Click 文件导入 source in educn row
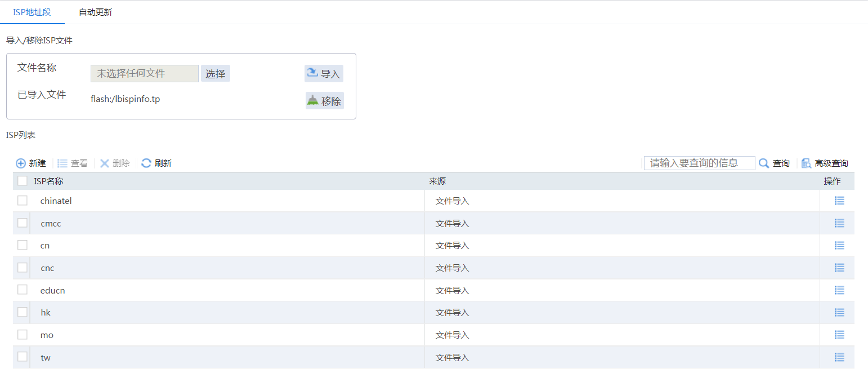The image size is (868, 382). tap(452, 290)
